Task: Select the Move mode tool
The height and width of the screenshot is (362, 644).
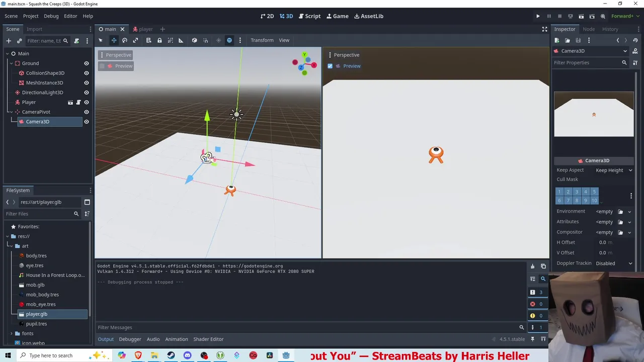Action: pos(114,40)
